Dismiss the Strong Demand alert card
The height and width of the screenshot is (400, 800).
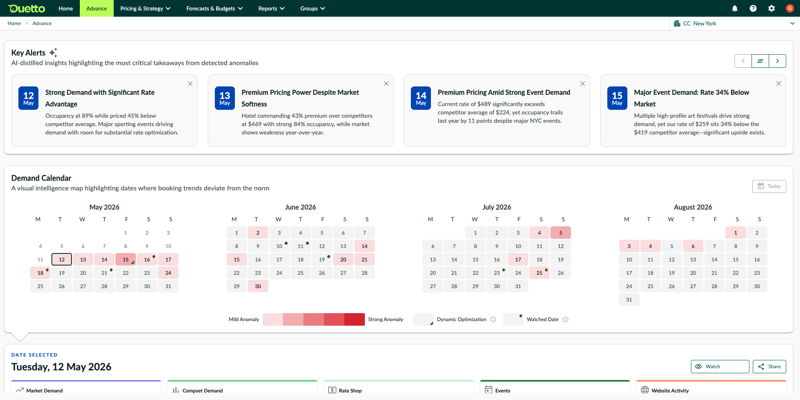click(x=190, y=84)
